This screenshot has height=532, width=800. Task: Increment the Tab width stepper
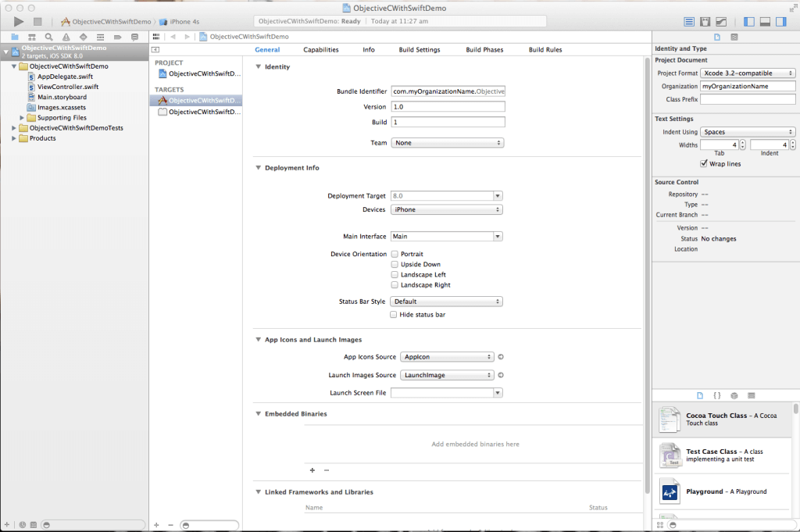point(743,142)
